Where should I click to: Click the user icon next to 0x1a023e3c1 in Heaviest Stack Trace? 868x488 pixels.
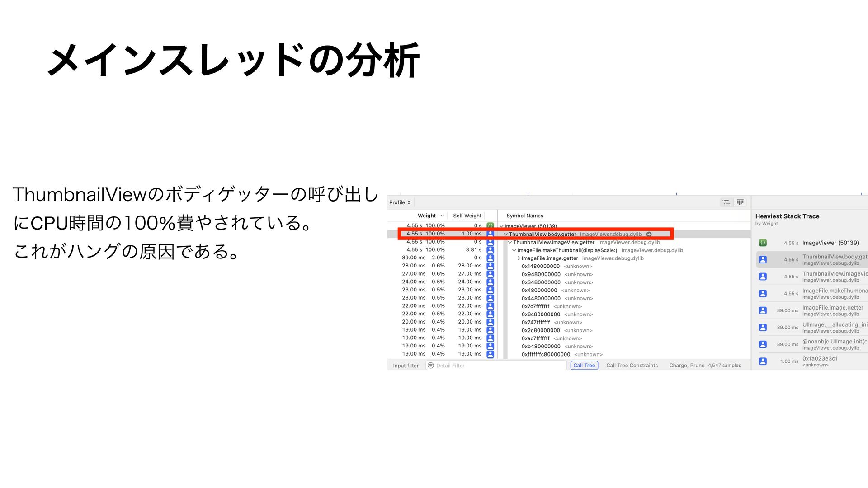763,361
